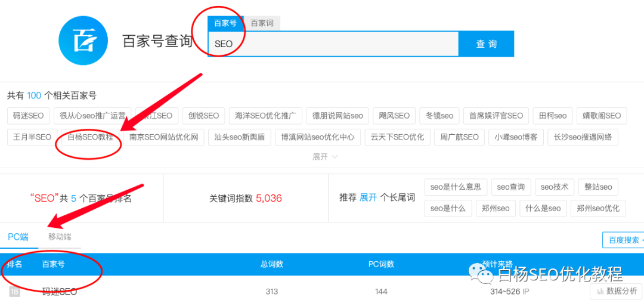Open the 白杨SEO教程 tag
The width and height of the screenshot is (644, 303).
[91, 137]
